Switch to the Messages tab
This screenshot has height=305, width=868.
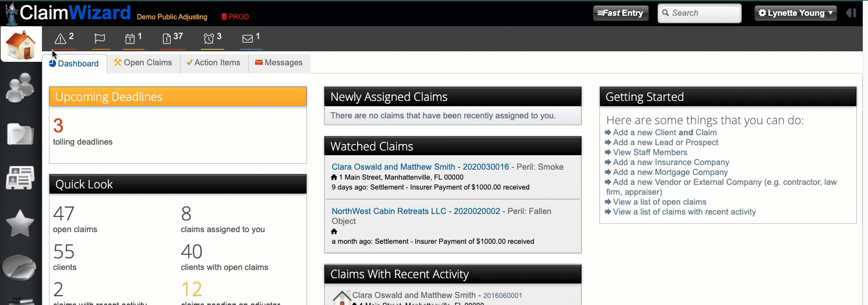(279, 63)
